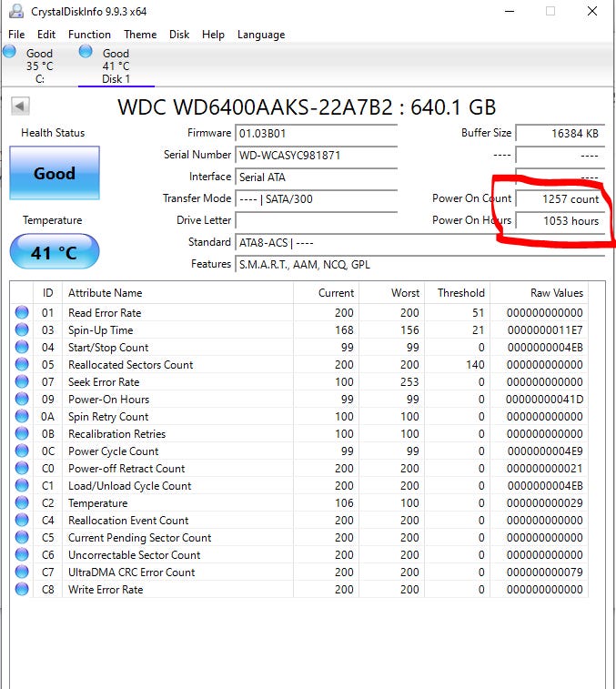Screen dimensions: 616x689
Task: Click status orb for Reallocated Sectors Count
Action: click(22, 364)
